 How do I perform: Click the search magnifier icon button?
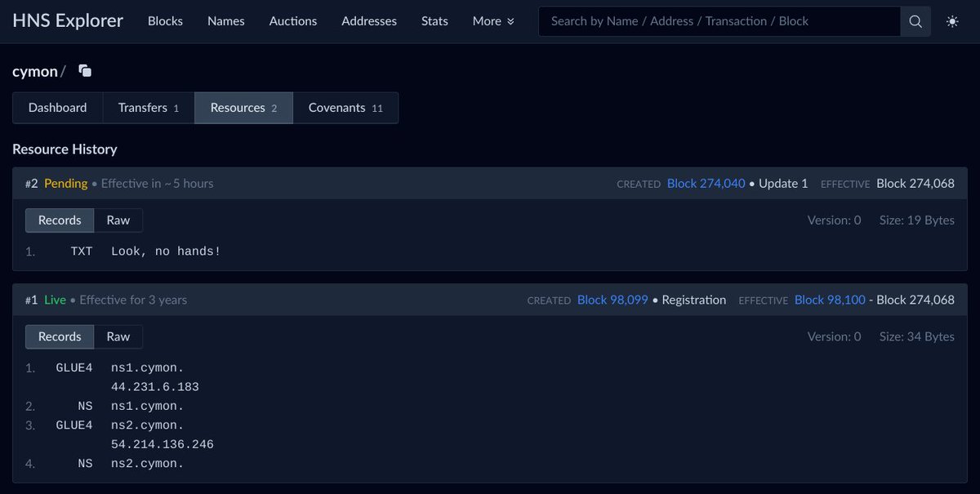click(x=915, y=21)
